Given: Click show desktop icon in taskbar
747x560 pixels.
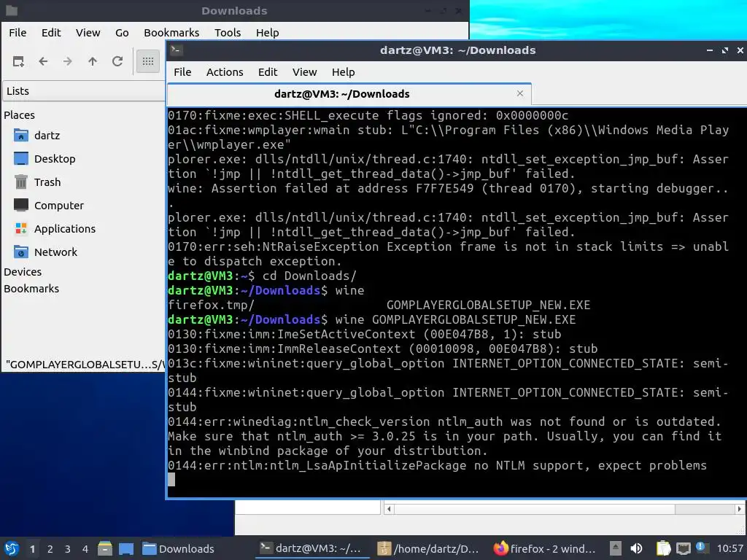Looking at the screenshot, I should [125, 548].
